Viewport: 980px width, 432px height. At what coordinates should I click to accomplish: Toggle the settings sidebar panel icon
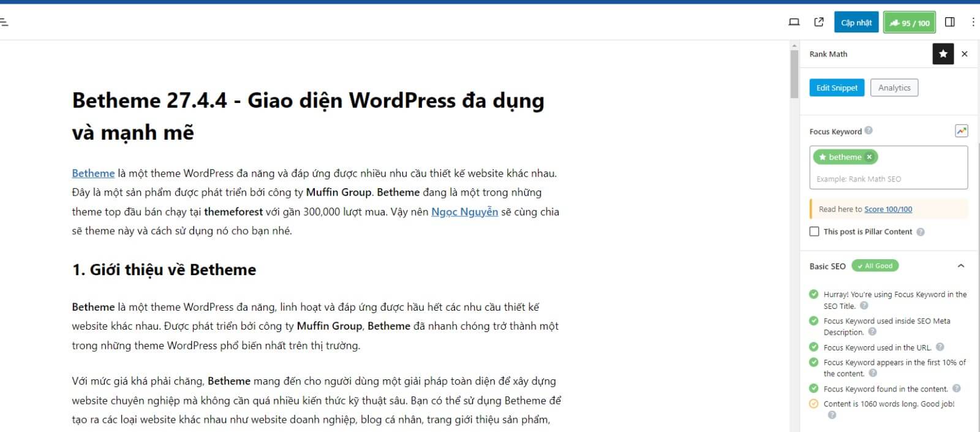pyautogui.click(x=950, y=23)
